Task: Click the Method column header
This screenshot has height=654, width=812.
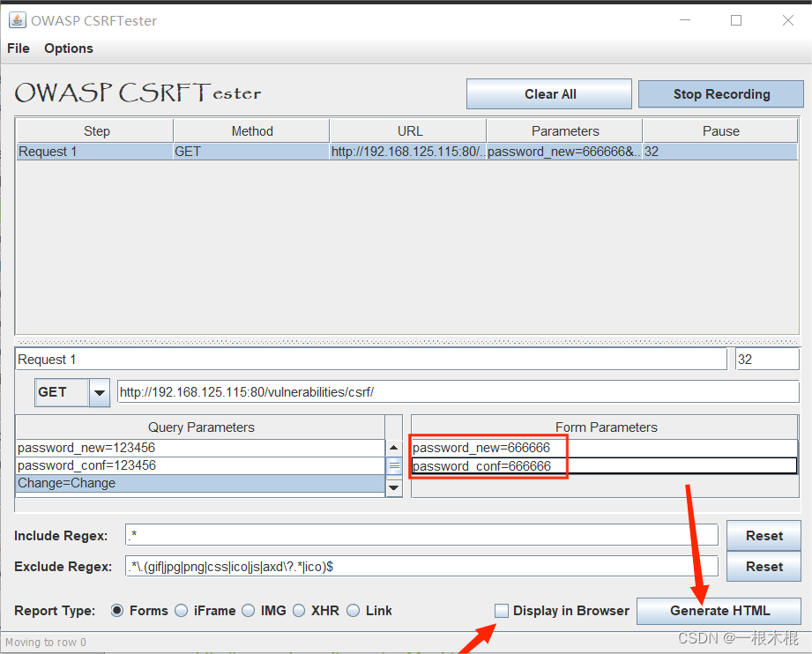Action: click(x=251, y=131)
